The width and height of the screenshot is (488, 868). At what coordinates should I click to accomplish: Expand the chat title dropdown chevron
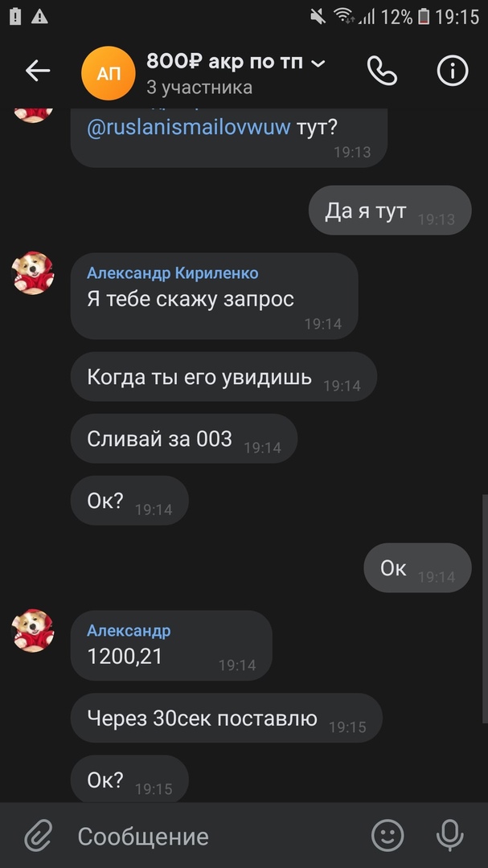(318, 63)
